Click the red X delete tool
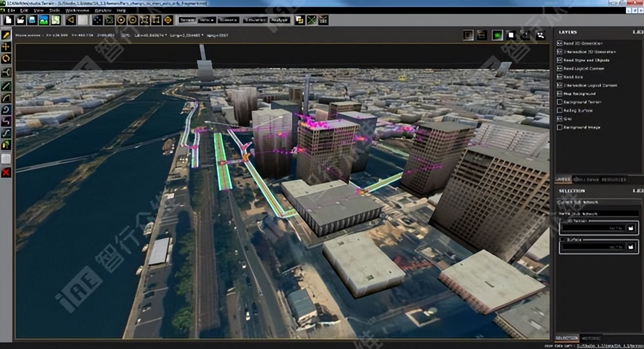Screen dimensions: 644x349 tap(6, 173)
